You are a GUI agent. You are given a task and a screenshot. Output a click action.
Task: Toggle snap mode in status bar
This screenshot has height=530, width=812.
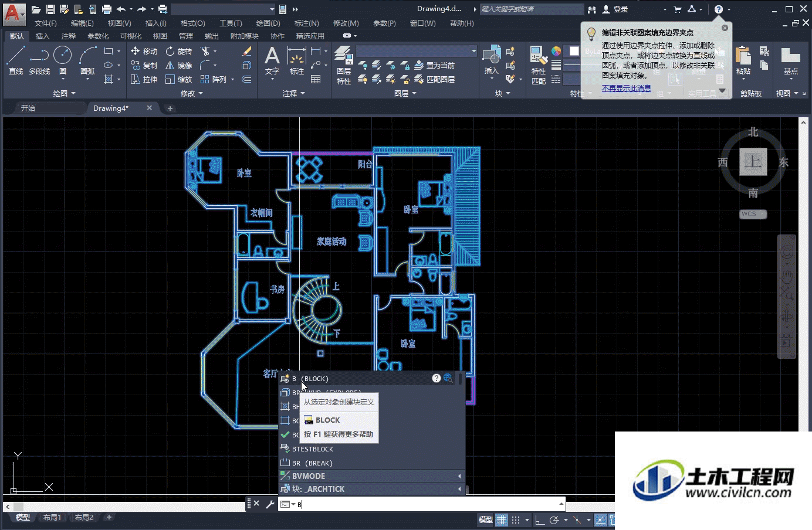516,519
